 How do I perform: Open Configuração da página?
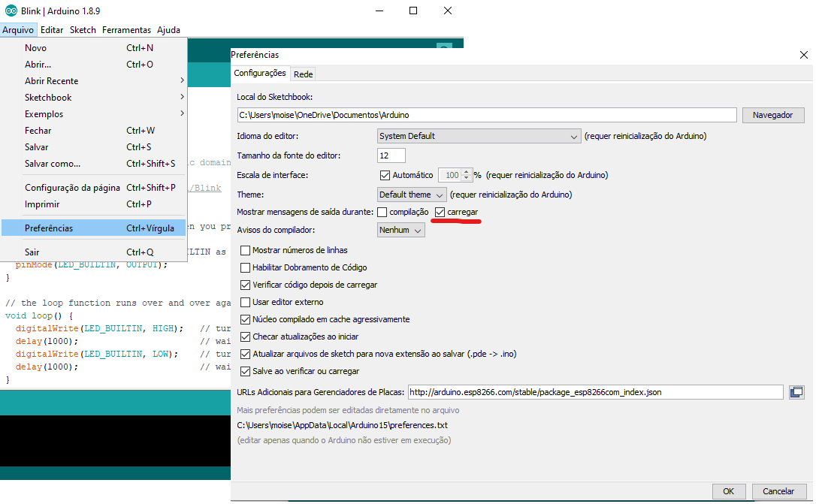[x=94, y=188]
